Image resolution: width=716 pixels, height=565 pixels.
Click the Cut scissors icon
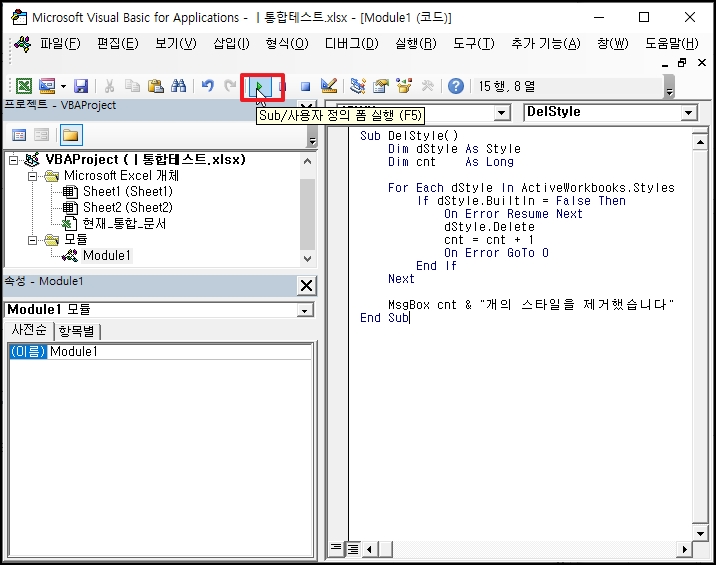click(110, 86)
